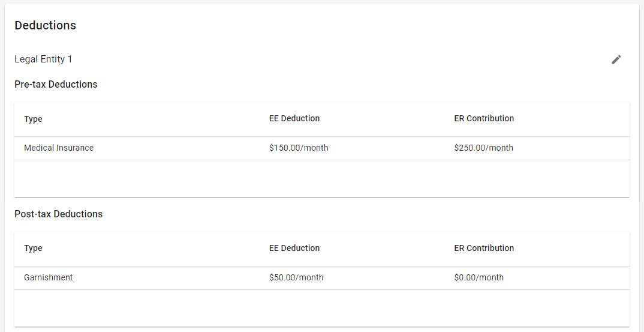Click the Deductions section heading
The width and height of the screenshot is (644, 332).
45,25
